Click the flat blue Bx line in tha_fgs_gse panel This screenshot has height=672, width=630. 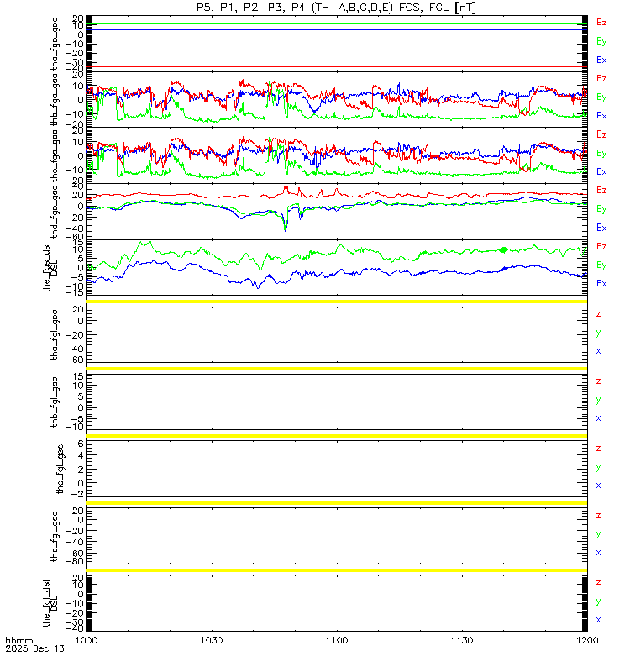tap(337, 30)
